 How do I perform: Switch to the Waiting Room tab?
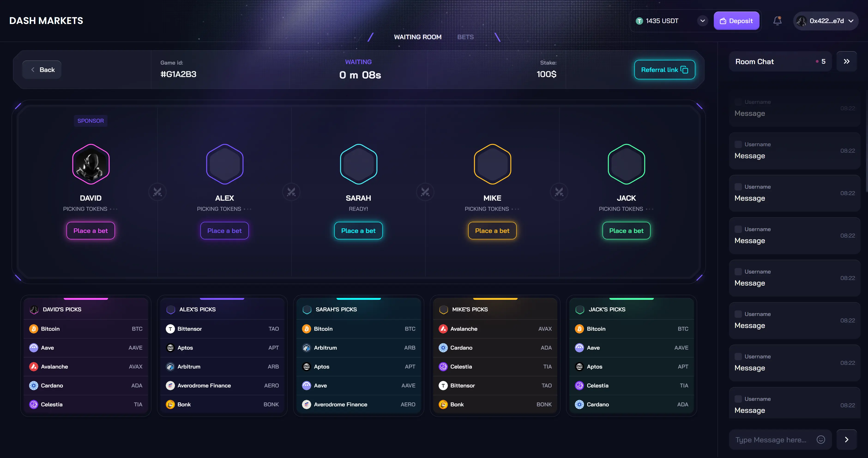417,37
